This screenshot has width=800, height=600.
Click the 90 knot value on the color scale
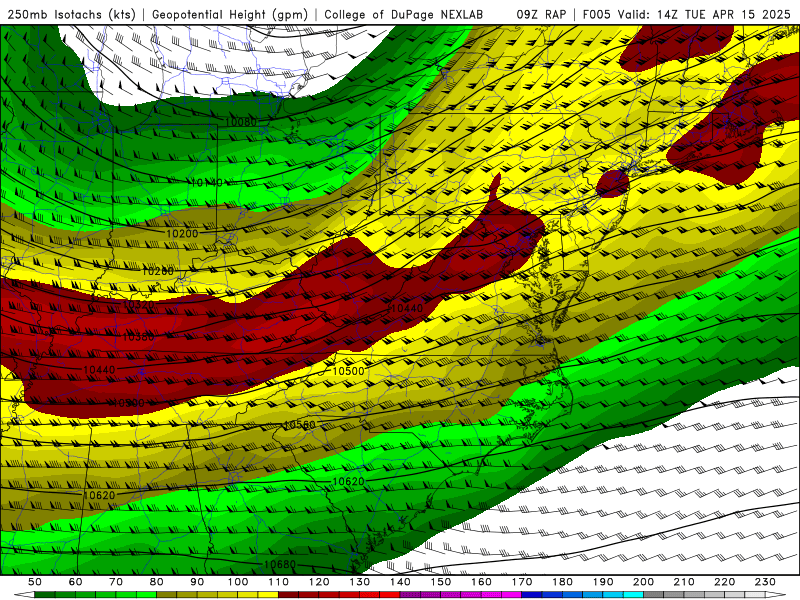(197, 582)
